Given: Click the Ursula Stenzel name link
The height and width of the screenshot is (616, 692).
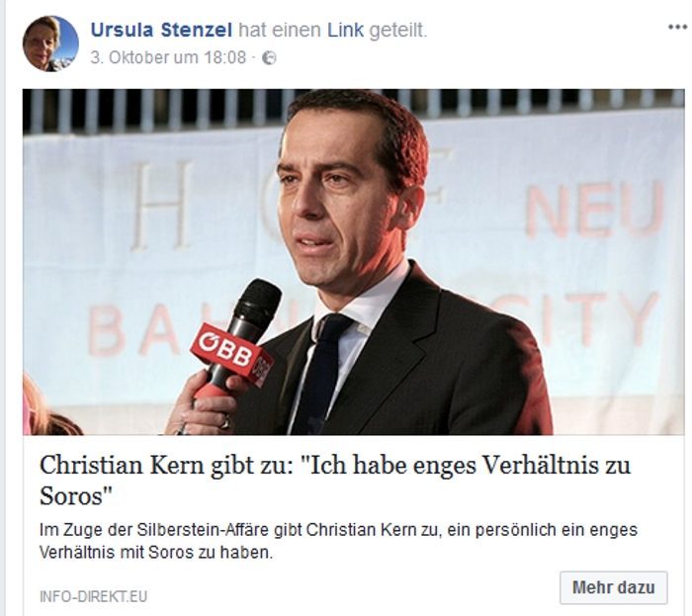Looking at the screenshot, I should click(161, 30).
